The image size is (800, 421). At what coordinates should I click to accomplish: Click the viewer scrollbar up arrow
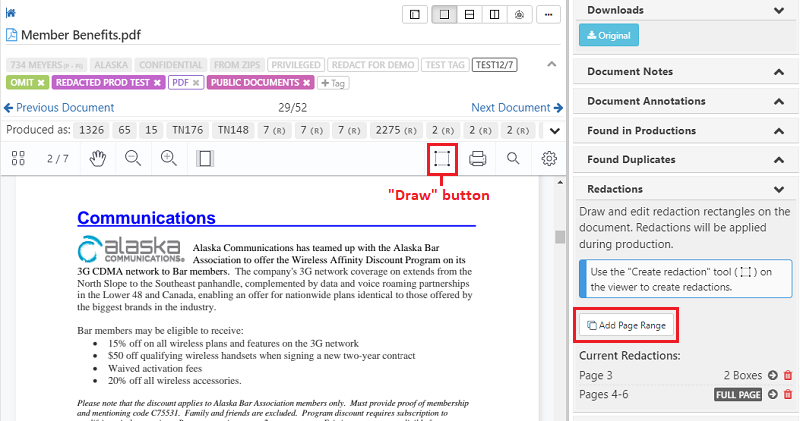click(x=560, y=182)
